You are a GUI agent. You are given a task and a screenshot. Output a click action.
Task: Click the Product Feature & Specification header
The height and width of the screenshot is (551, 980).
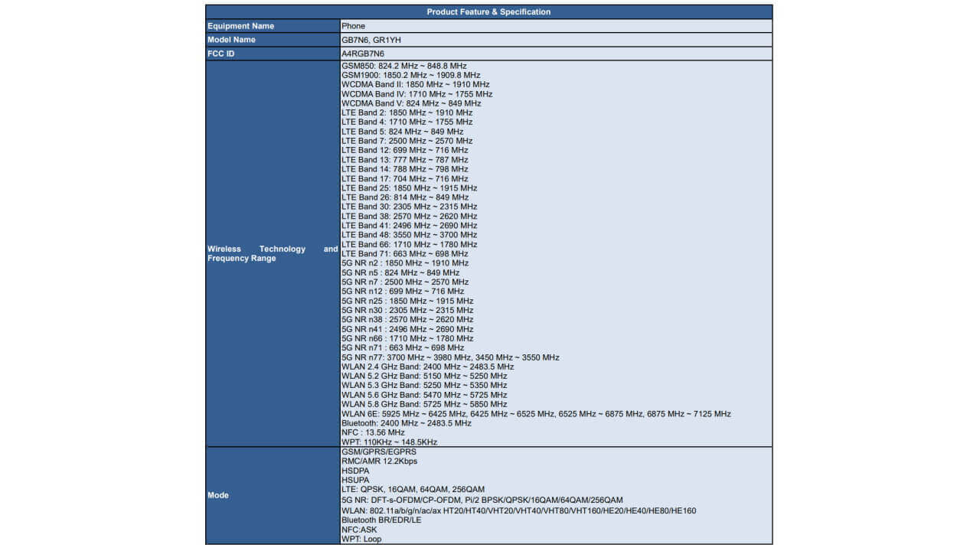coord(488,11)
